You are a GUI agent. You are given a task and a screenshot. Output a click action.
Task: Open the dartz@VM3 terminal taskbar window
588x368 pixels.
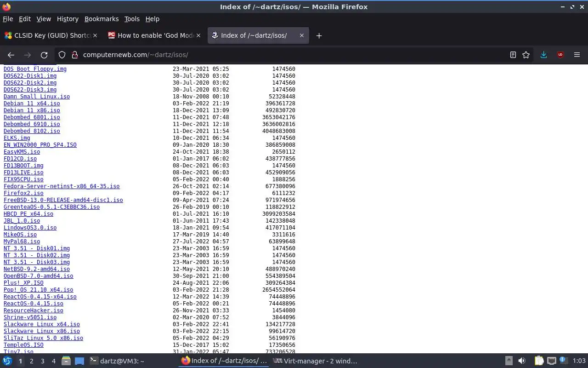coord(132,361)
